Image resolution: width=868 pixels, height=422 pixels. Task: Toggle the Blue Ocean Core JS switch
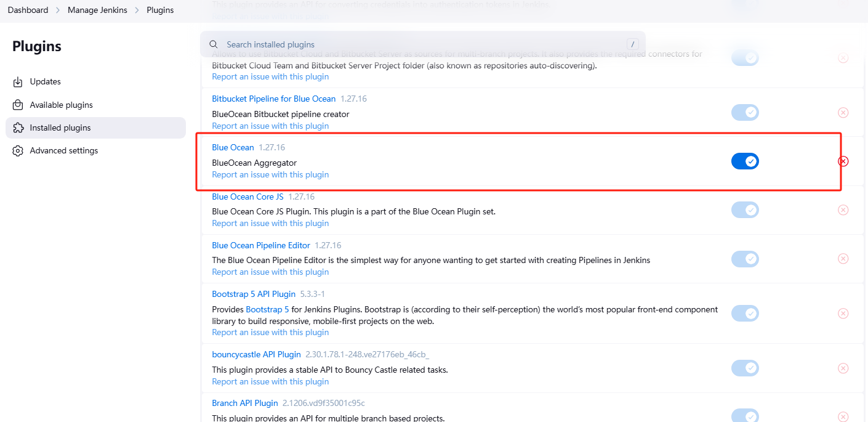point(745,210)
